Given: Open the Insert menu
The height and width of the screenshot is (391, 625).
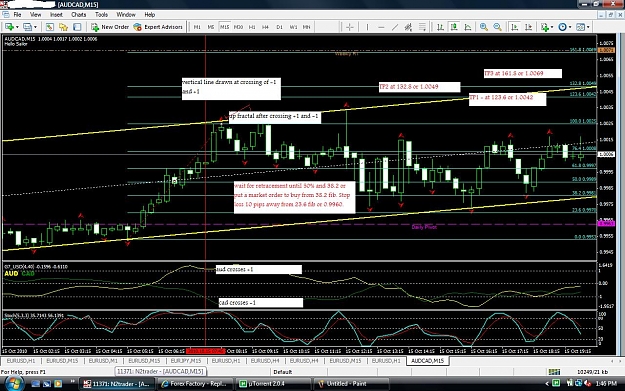Looking at the screenshot, I should 56,15.
